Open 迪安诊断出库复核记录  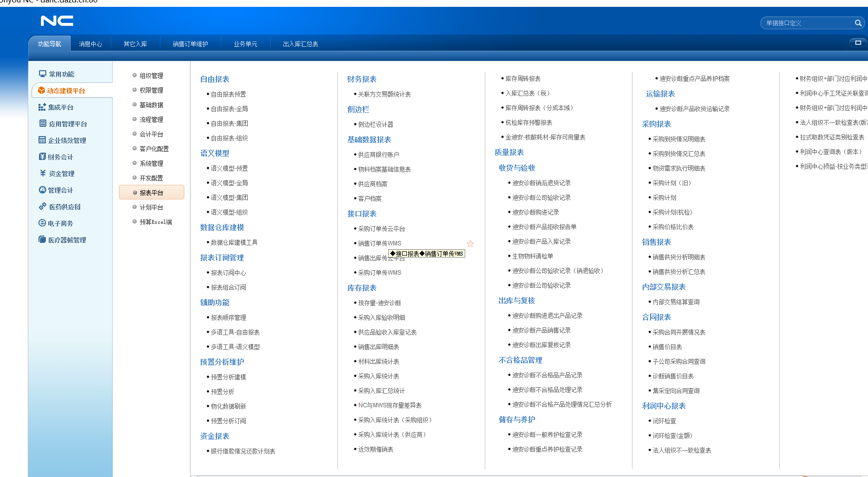541,345
